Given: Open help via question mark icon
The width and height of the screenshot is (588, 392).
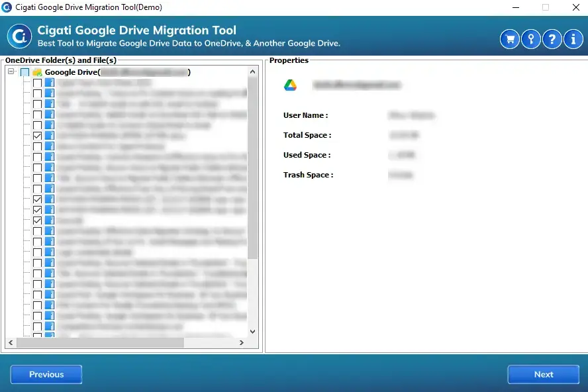Looking at the screenshot, I should pos(552,39).
